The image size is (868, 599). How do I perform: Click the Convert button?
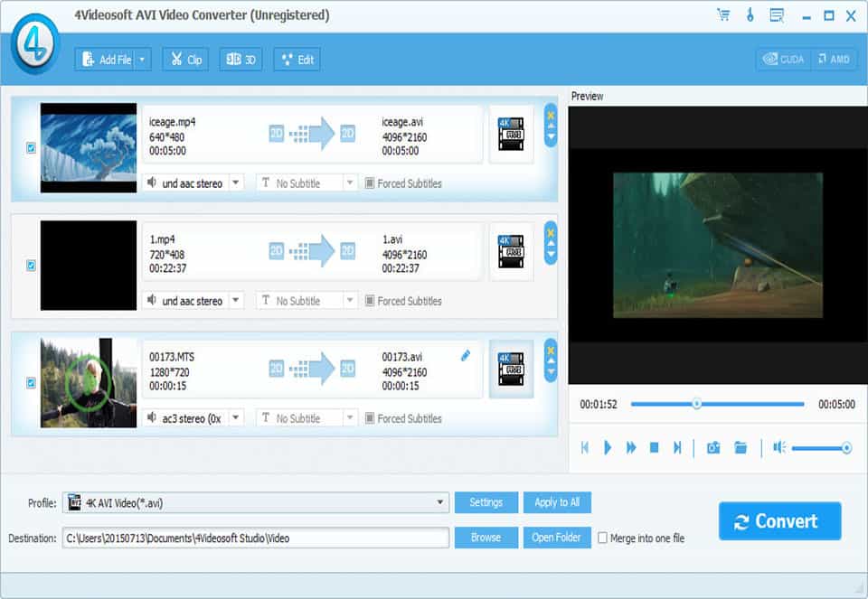pos(780,521)
